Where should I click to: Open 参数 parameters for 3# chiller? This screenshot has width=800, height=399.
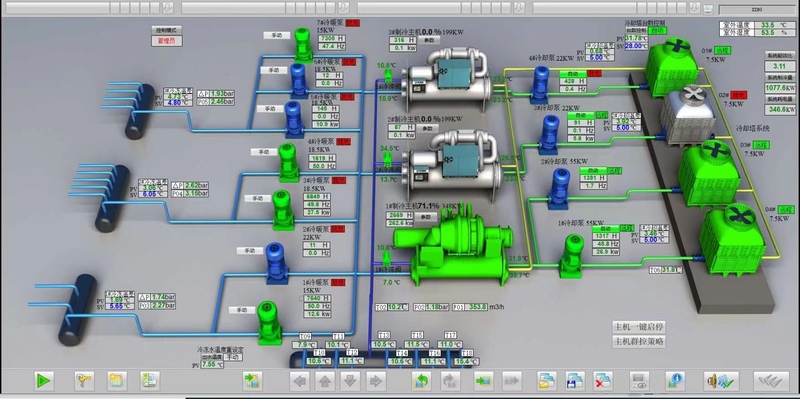(429, 40)
